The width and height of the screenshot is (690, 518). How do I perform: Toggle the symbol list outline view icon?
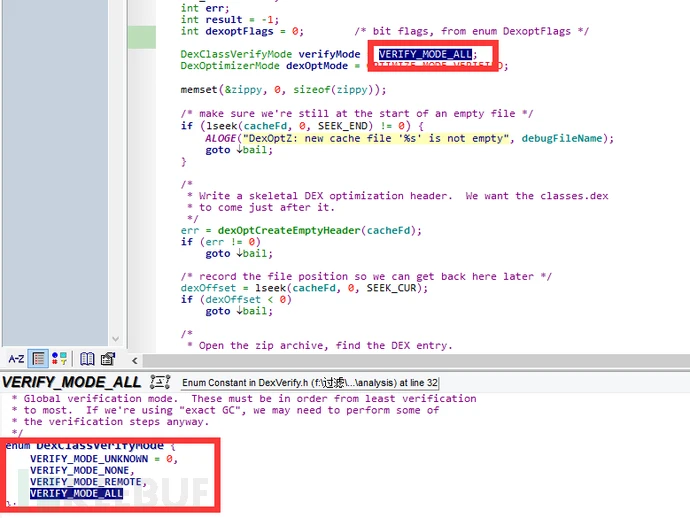pos(38,359)
